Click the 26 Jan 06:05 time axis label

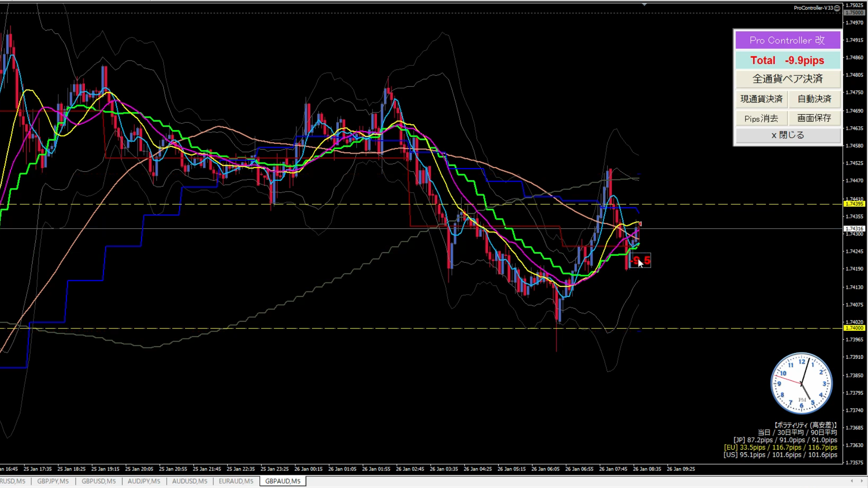(x=545, y=469)
